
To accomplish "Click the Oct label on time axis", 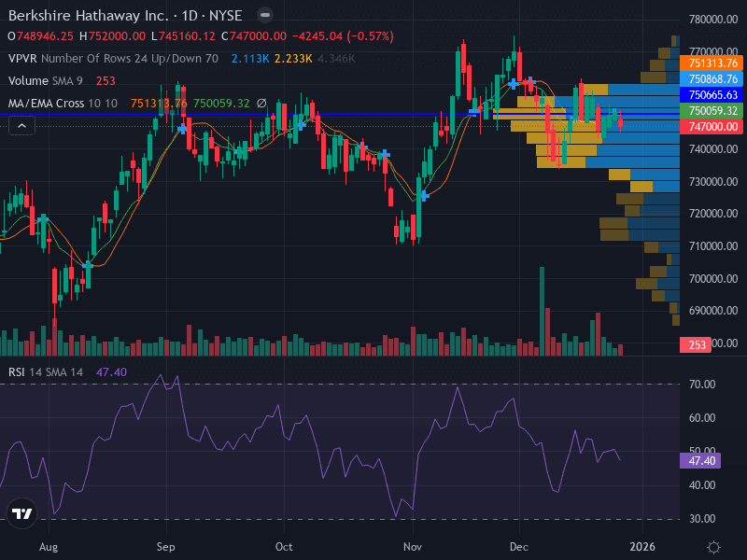I will coord(284,547).
